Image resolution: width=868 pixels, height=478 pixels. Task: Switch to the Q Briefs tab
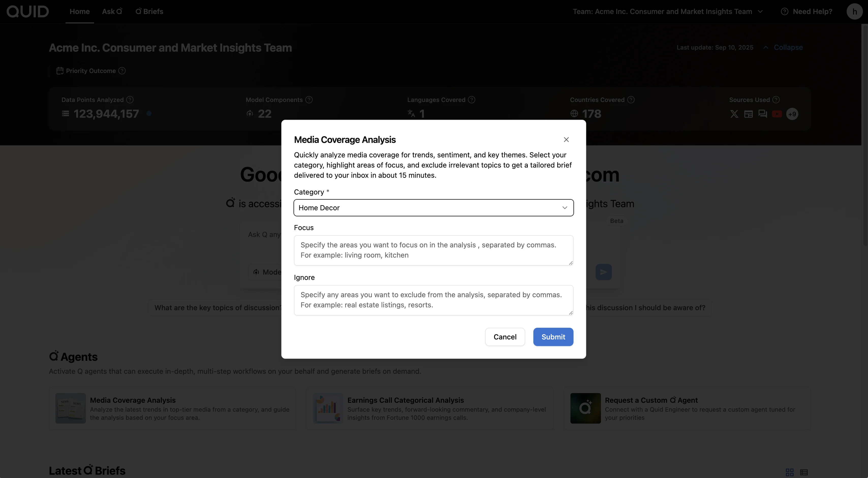coord(149,11)
